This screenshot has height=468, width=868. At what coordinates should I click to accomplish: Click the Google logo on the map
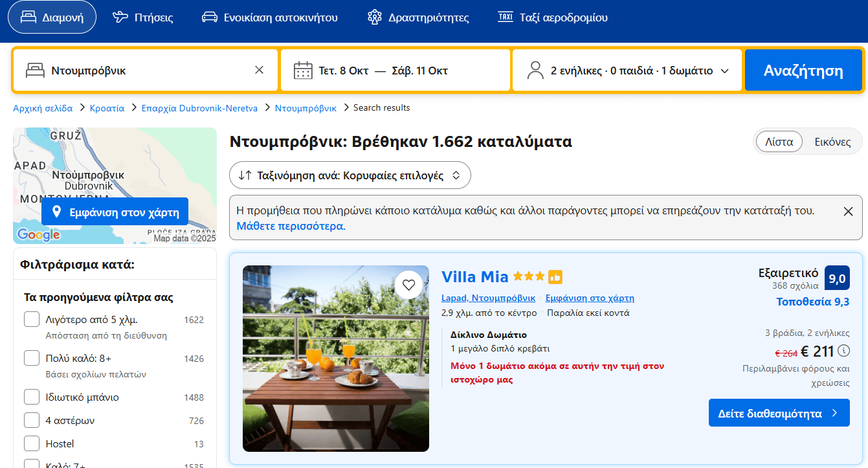click(x=38, y=235)
